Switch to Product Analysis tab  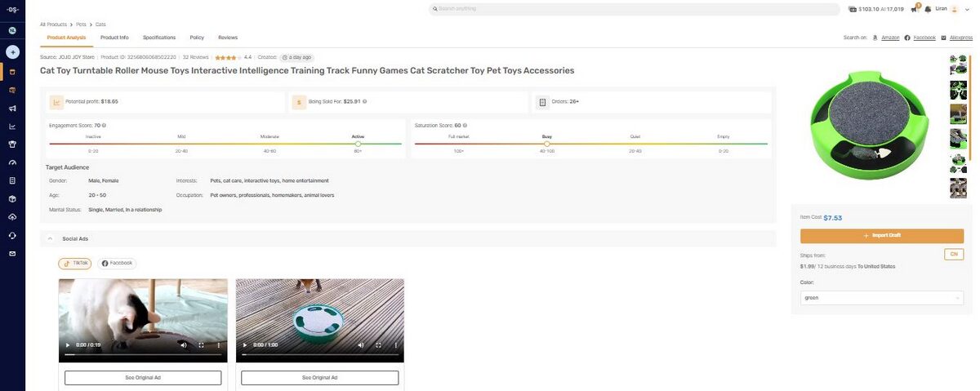pyautogui.click(x=66, y=38)
